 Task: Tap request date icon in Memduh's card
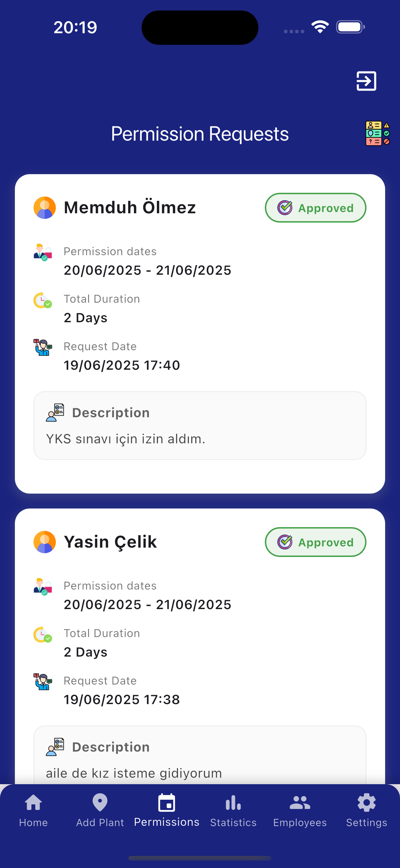pyautogui.click(x=43, y=347)
